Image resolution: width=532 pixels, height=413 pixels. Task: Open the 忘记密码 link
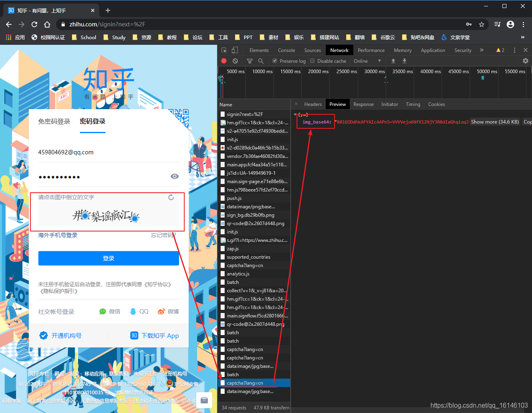point(163,235)
